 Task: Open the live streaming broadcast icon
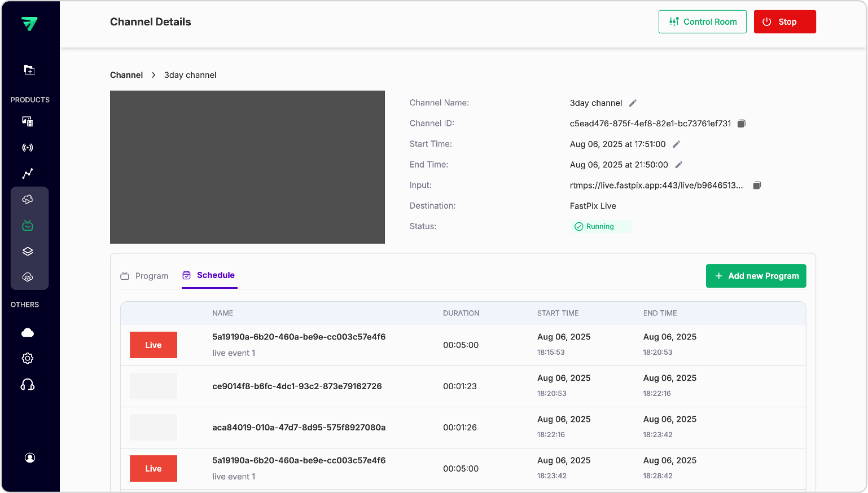[28, 148]
